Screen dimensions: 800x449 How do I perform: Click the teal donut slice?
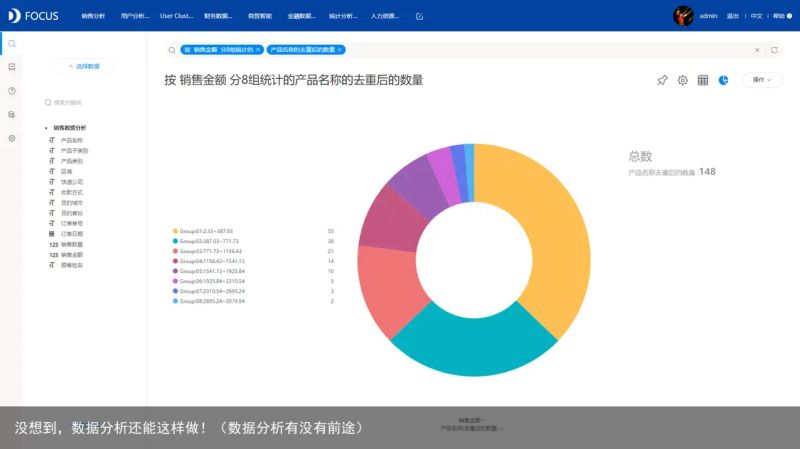click(x=473, y=347)
